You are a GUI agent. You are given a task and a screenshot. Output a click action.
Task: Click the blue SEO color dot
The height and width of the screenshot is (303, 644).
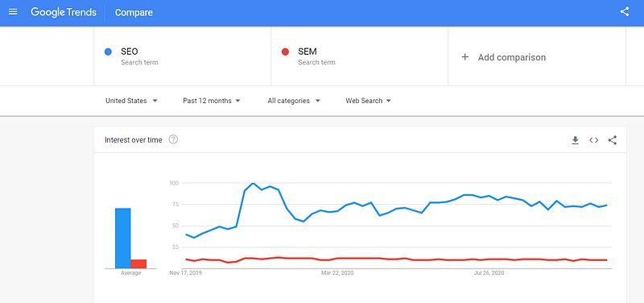point(108,52)
